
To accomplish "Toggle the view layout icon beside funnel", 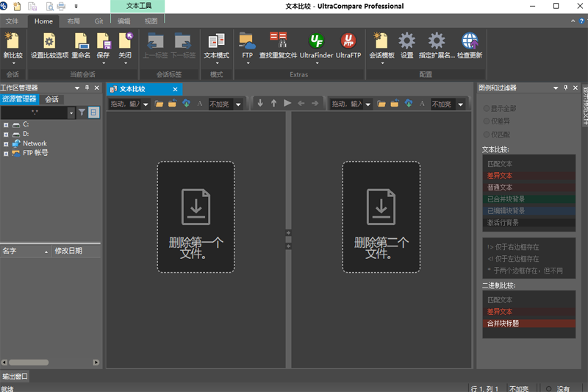I will click(x=94, y=113).
